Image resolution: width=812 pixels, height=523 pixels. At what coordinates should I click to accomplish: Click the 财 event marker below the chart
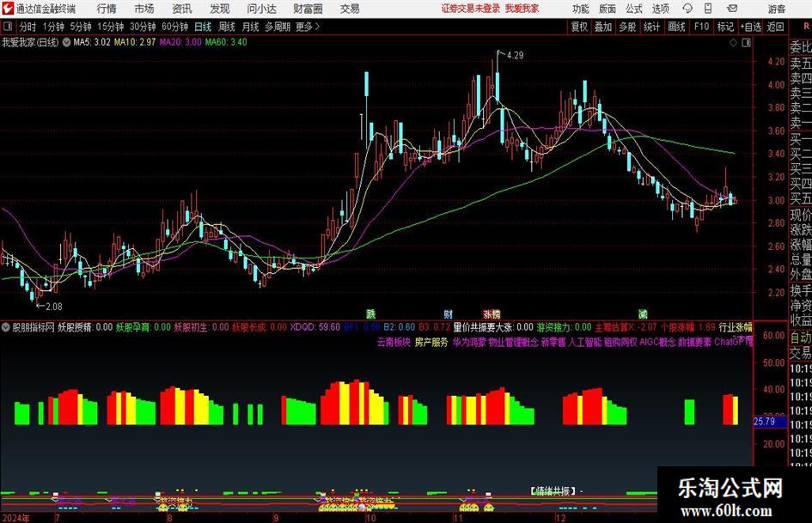point(449,313)
